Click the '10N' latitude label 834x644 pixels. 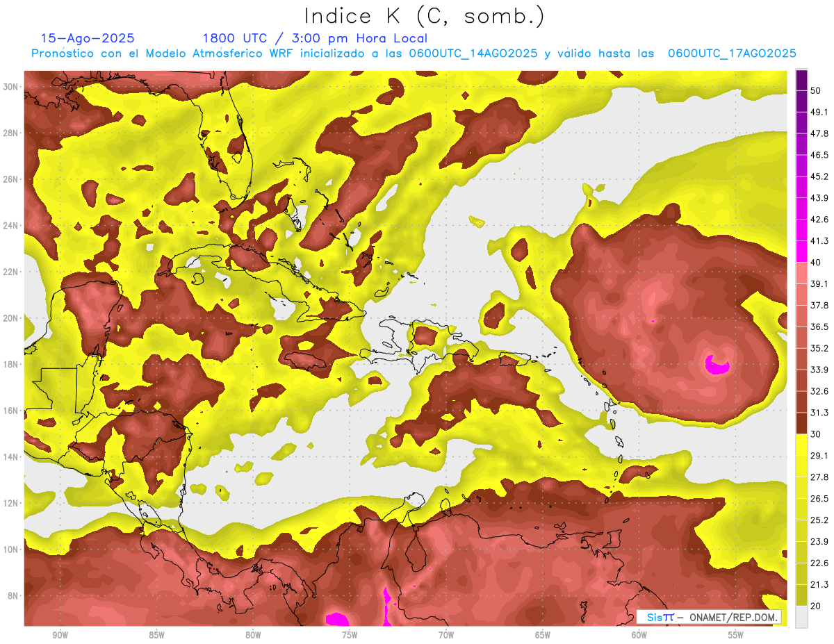coord(10,550)
